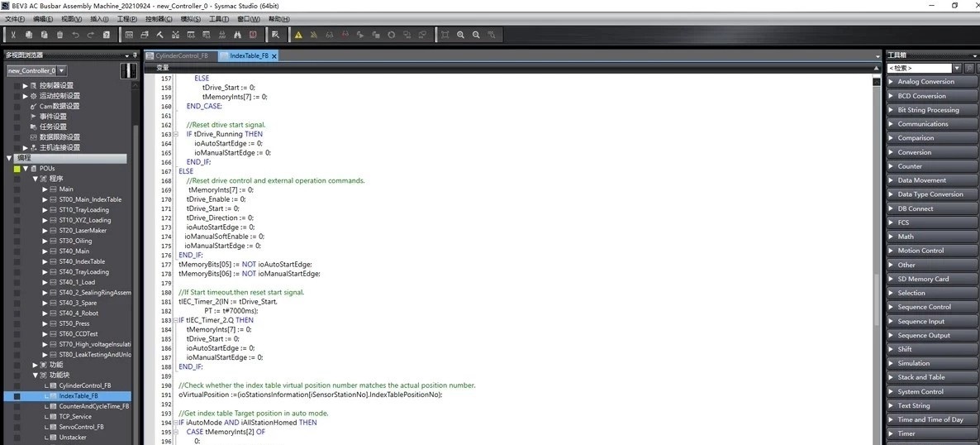Open the help question-mark toolbar icon

107,35
